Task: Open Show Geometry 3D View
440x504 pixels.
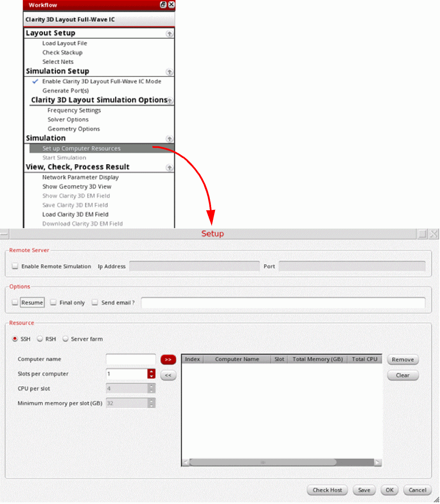Action: [x=77, y=186]
